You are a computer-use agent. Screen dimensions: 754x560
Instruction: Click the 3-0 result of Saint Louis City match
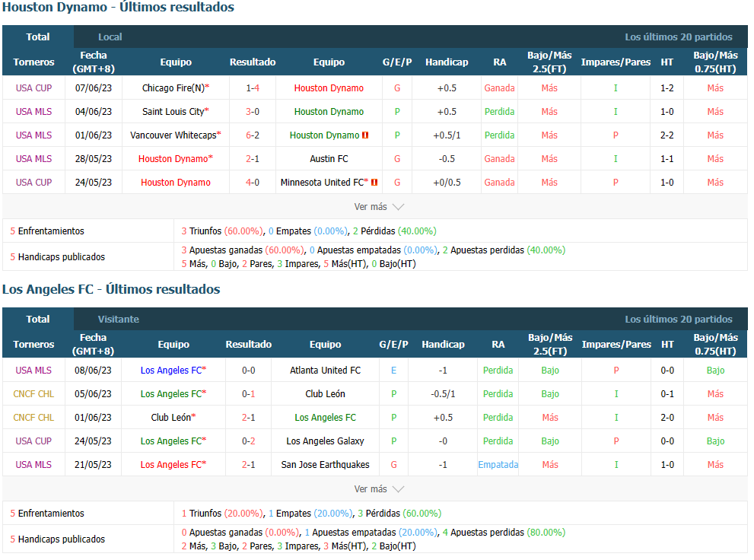point(253,112)
